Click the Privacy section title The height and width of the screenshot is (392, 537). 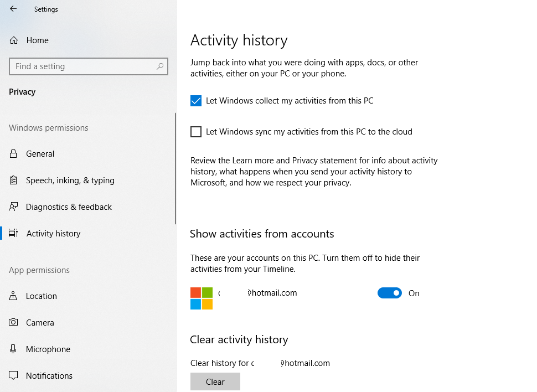tap(22, 92)
